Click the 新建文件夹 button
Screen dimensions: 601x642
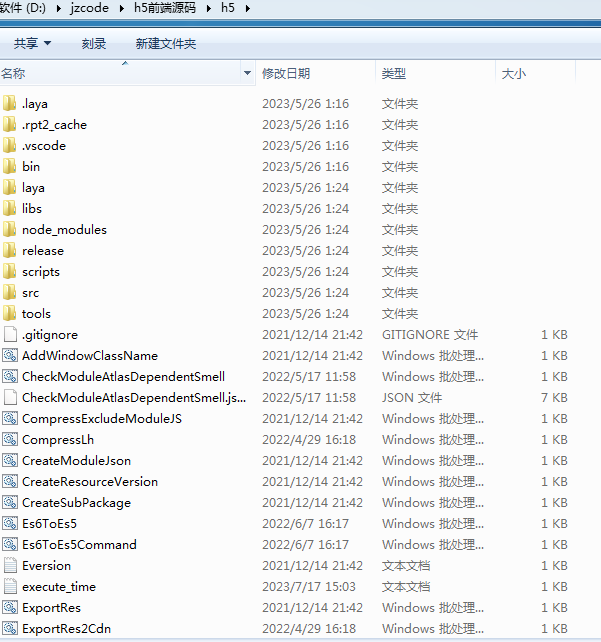tap(166, 43)
